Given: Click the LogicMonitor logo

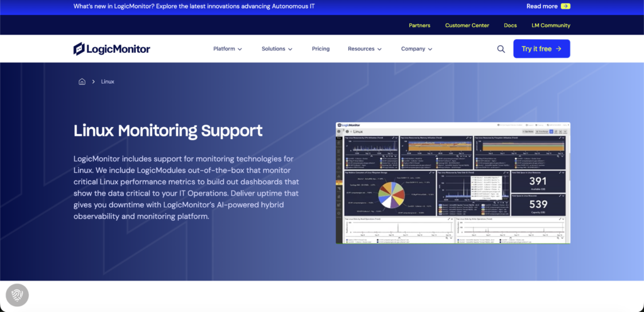Looking at the screenshot, I should click(112, 49).
